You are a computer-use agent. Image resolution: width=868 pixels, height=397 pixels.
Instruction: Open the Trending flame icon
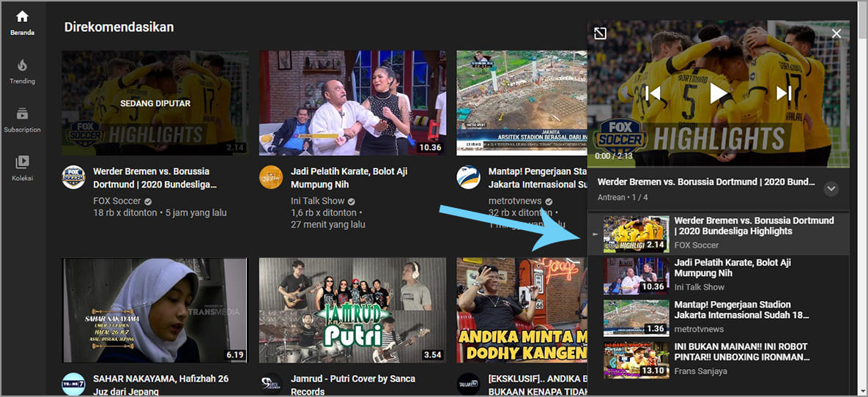pyautogui.click(x=22, y=65)
